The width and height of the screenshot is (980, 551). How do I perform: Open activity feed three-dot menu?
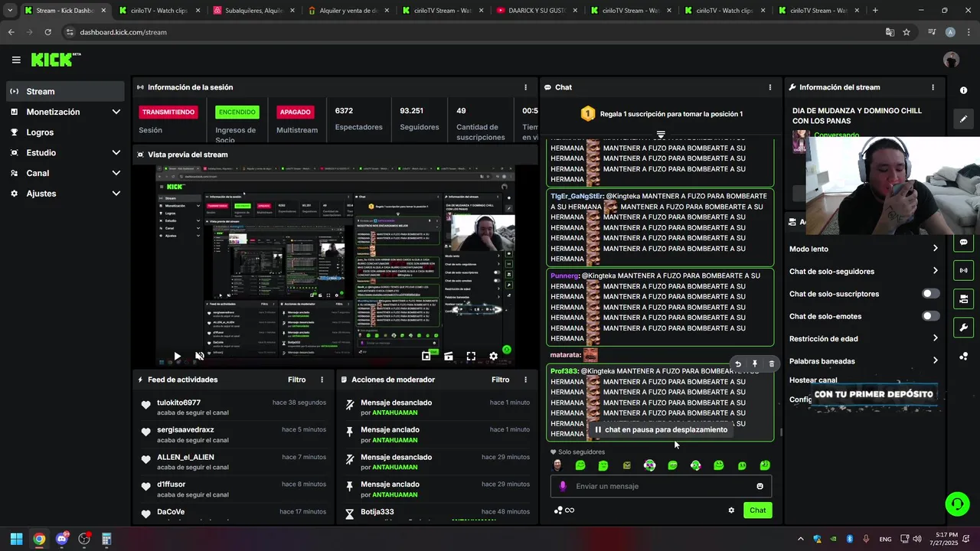[322, 380]
